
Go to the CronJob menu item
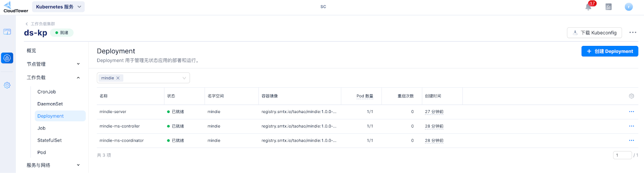pyautogui.click(x=47, y=92)
